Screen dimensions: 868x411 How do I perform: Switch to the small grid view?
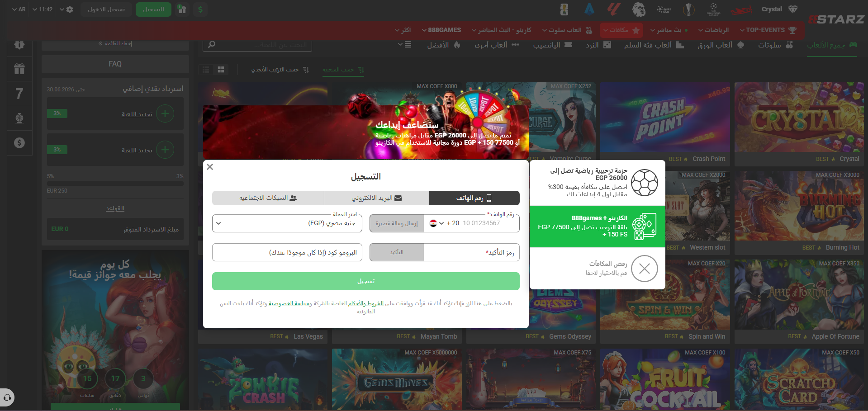click(x=206, y=70)
